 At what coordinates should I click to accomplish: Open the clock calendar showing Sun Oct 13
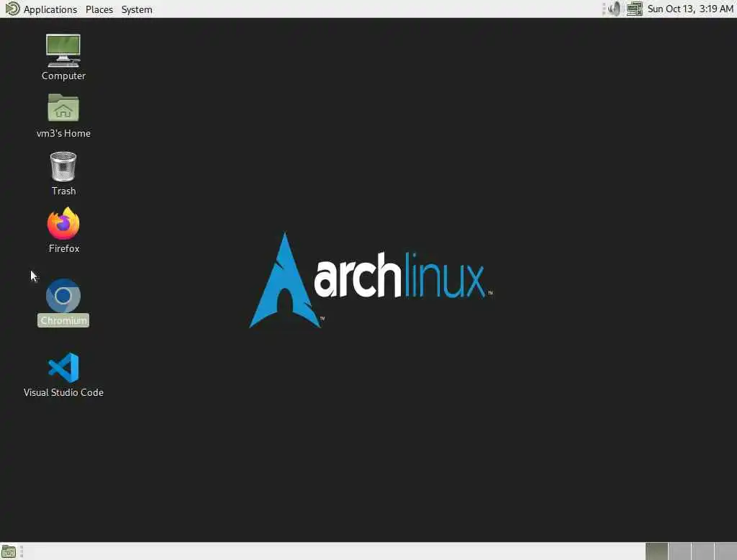pyautogui.click(x=690, y=9)
